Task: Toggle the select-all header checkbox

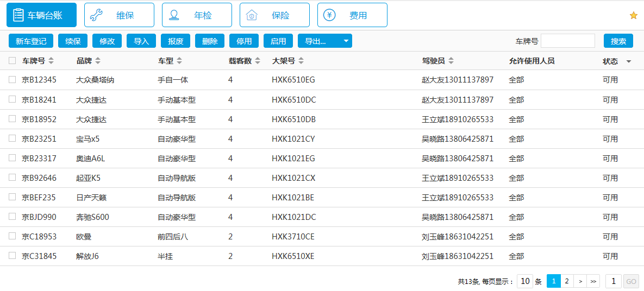Action: pyautogui.click(x=12, y=61)
